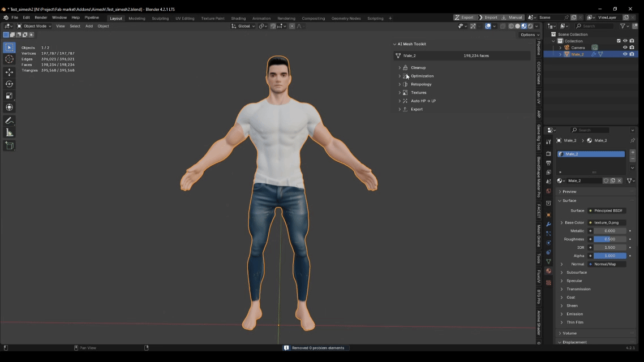Select the Transform tool
This screenshot has width=644, height=362.
[10, 107]
